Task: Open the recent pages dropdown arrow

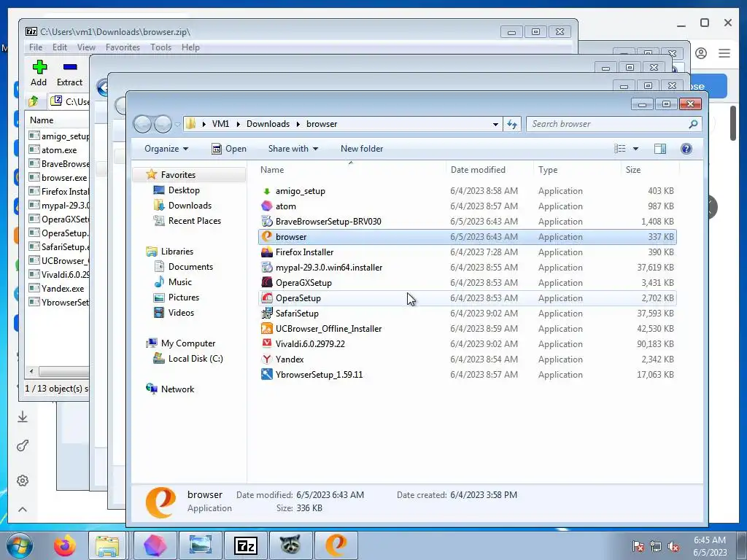Action: coord(177,125)
